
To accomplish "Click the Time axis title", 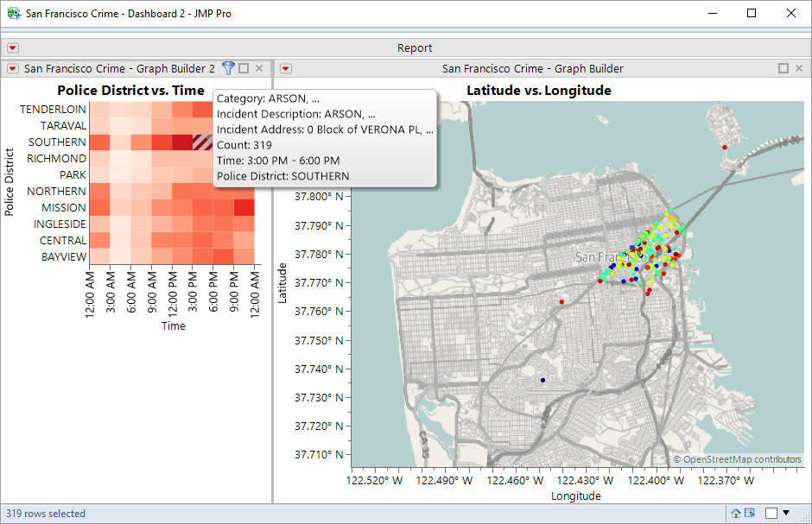I will coord(173,325).
